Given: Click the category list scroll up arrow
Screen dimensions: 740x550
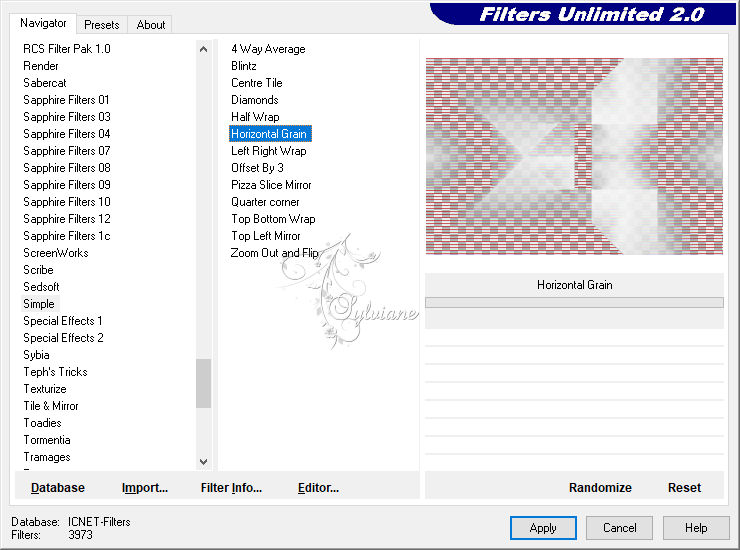Looking at the screenshot, I should (x=203, y=49).
